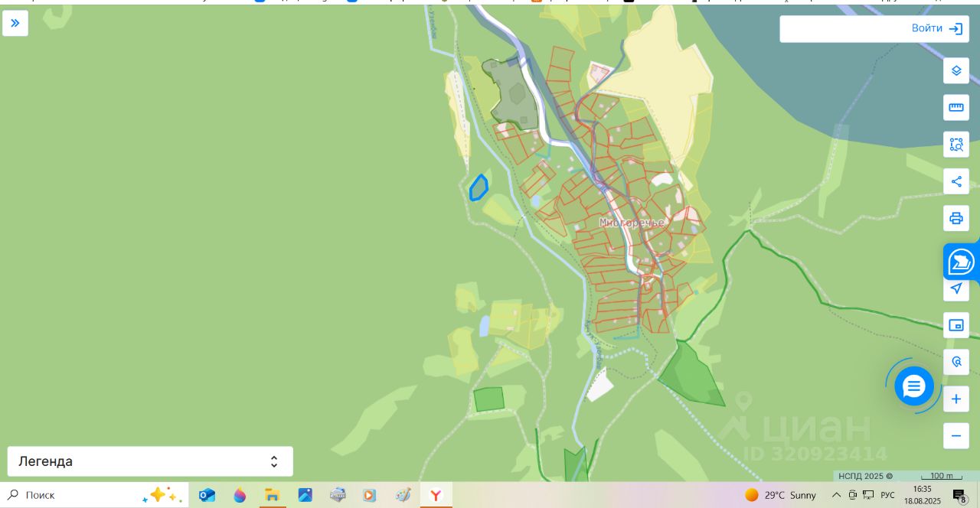Open the round support chat bubble
This screenshot has width=980, height=508.
point(914,386)
